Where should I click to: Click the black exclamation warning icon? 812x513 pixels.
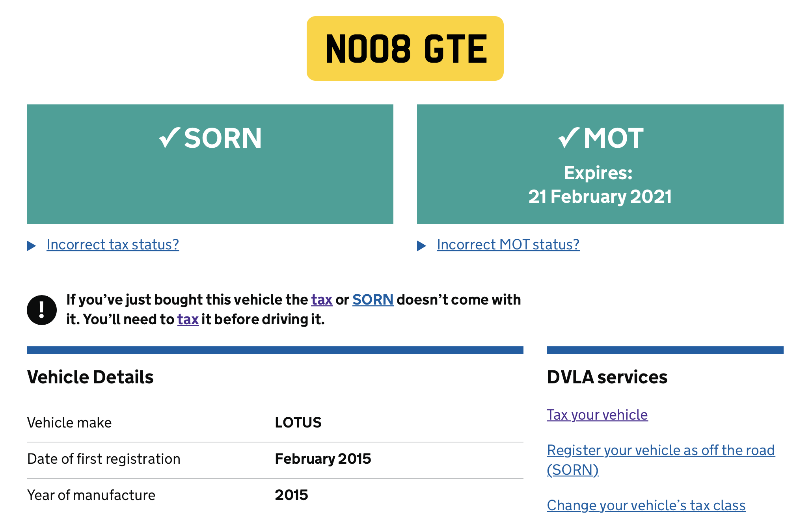[42, 310]
